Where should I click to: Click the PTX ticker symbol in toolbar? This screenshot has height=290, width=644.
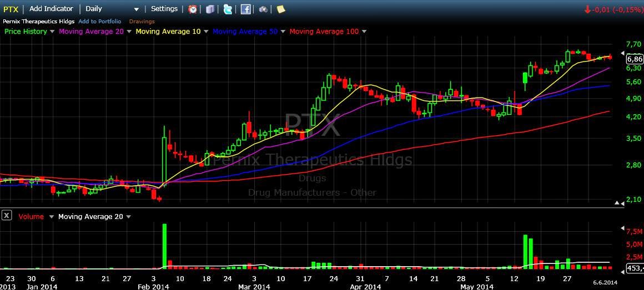(x=11, y=9)
